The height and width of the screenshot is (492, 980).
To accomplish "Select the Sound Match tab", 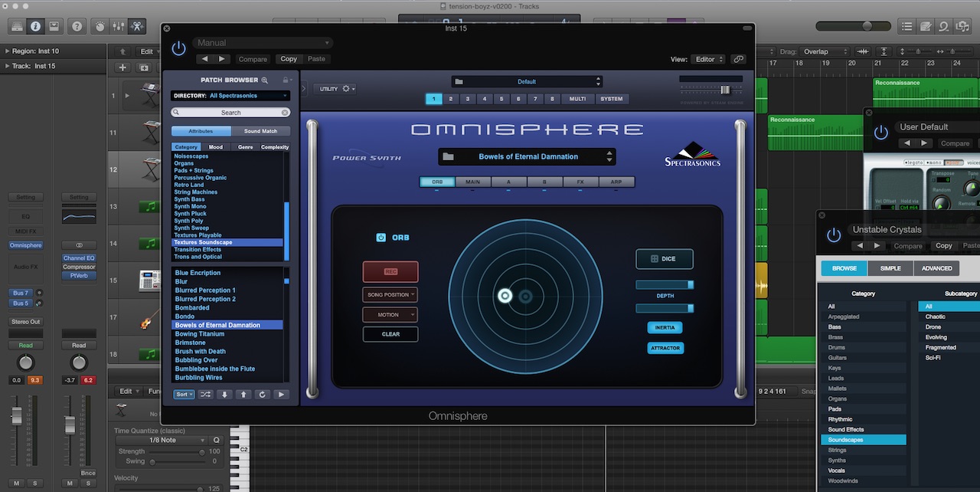I will [260, 131].
